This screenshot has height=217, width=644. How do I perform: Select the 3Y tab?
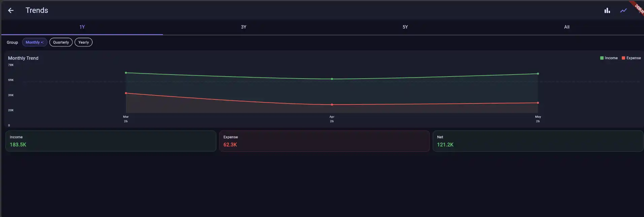point(244,27)
